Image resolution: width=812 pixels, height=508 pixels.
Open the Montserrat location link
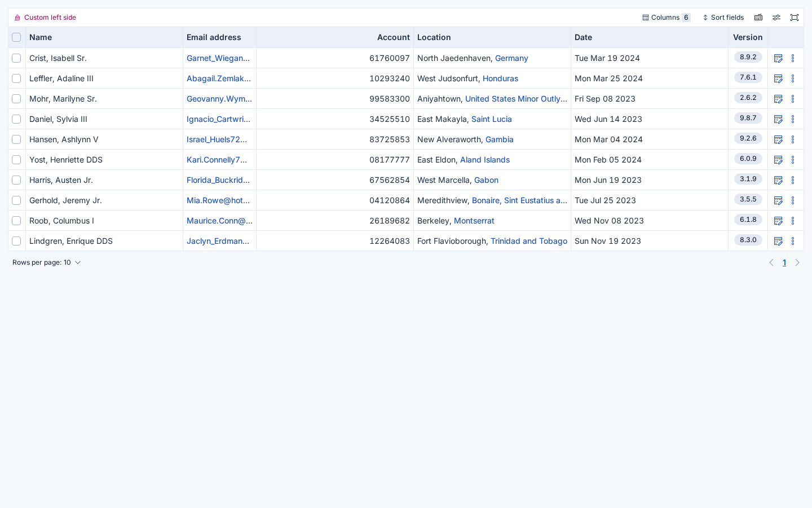pyautogui.click(x=474, y=221)
